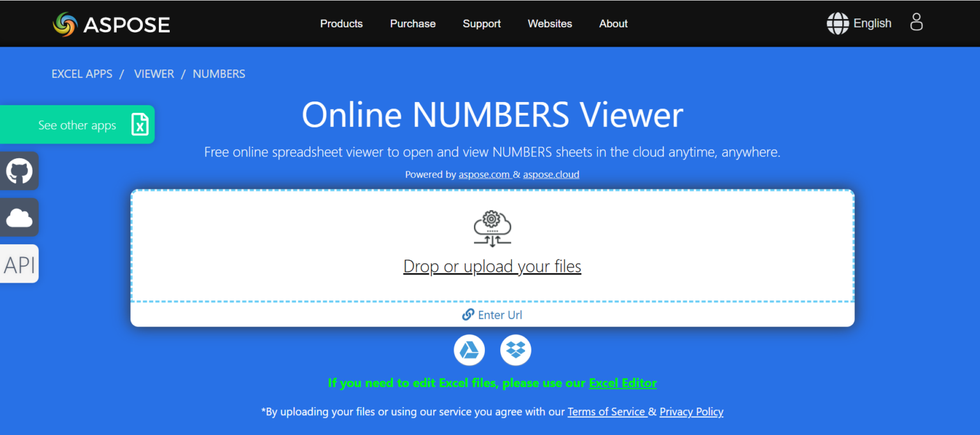The height and width of the screenshot is (435, 980).
Task: Click the upload cloud icon in drop area
Action: click(492, 228)
